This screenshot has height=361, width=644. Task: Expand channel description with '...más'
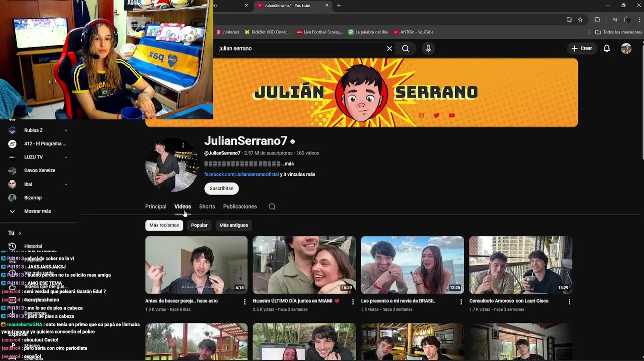pyautogui.click(x=287, y=164)
